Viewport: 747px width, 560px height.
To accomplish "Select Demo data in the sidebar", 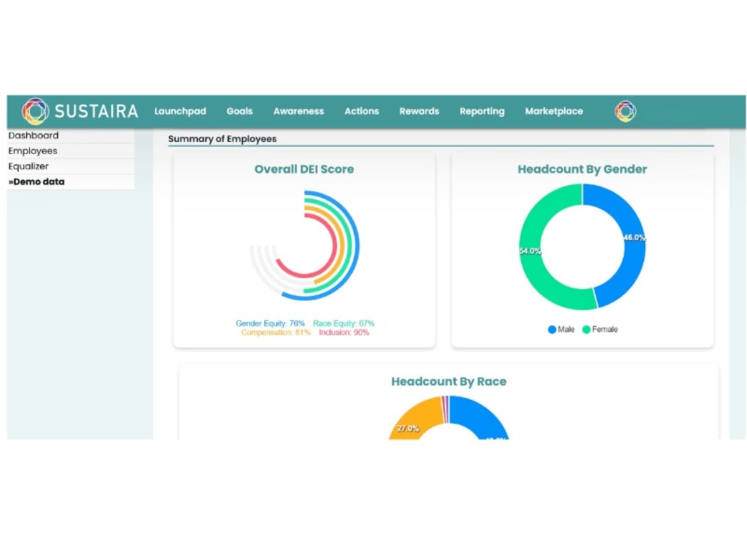I will 71,181.
